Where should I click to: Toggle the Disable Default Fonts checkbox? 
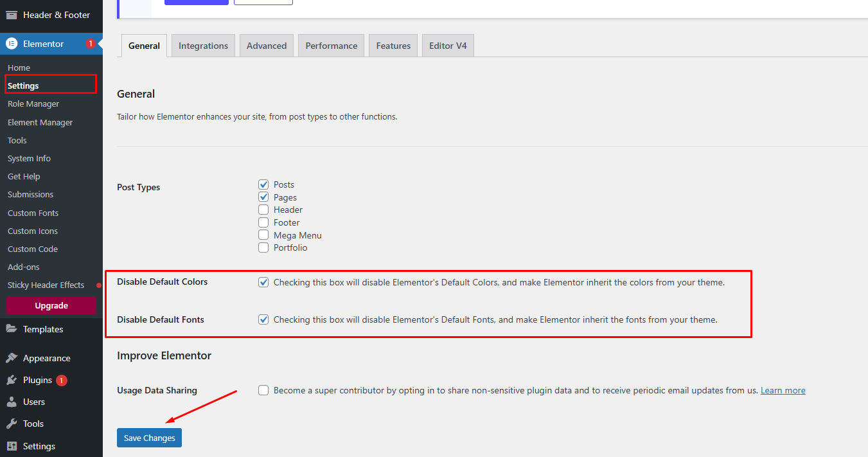coord(263,319)
